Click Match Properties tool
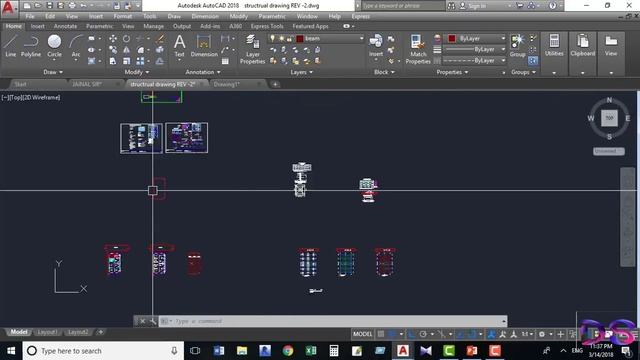This screenshot has height=360, width=640. tap(418, 49)
